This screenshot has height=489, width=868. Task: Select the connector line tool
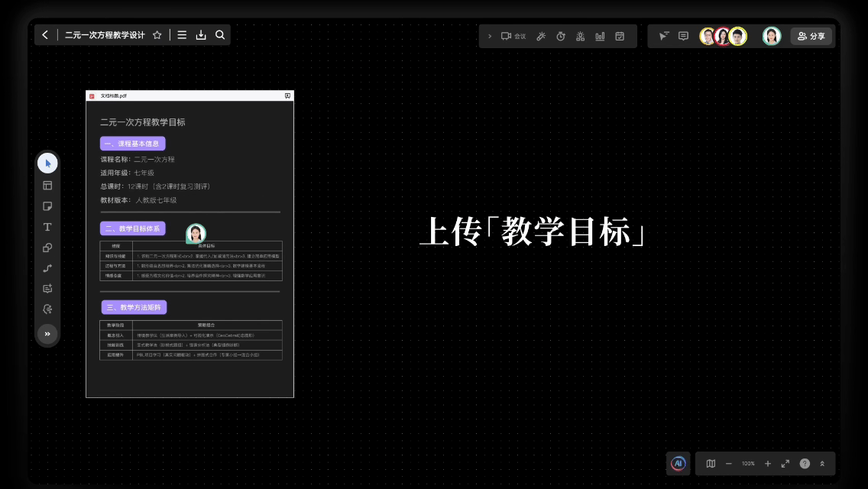point(47,268)
